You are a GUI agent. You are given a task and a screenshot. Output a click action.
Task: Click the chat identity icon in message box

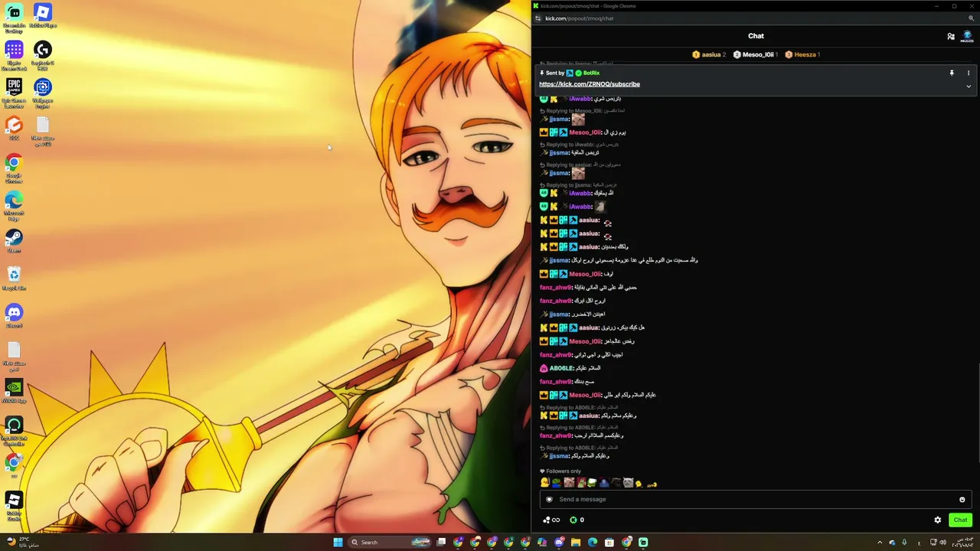549,500
